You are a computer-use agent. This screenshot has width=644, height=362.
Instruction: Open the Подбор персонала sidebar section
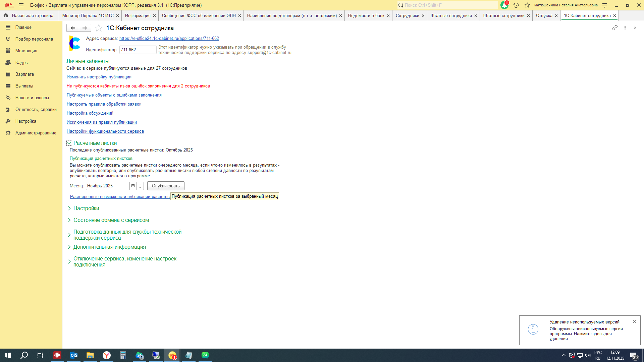[34, 39]
